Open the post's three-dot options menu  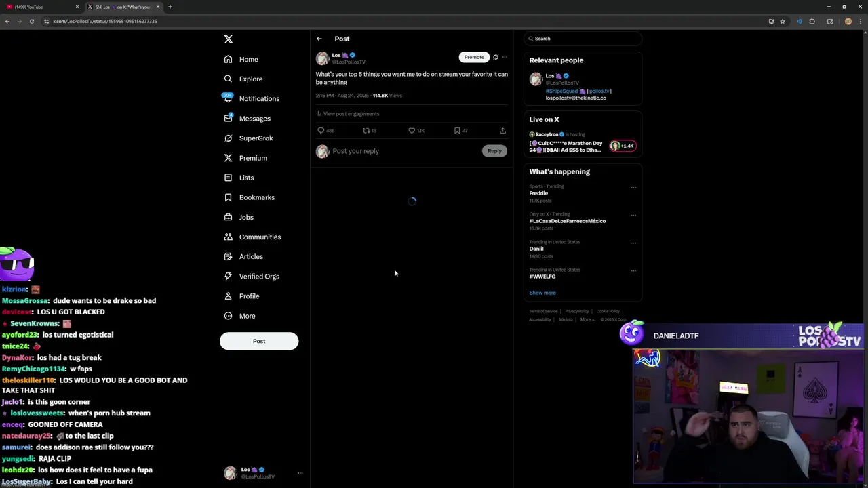[505, 57]
